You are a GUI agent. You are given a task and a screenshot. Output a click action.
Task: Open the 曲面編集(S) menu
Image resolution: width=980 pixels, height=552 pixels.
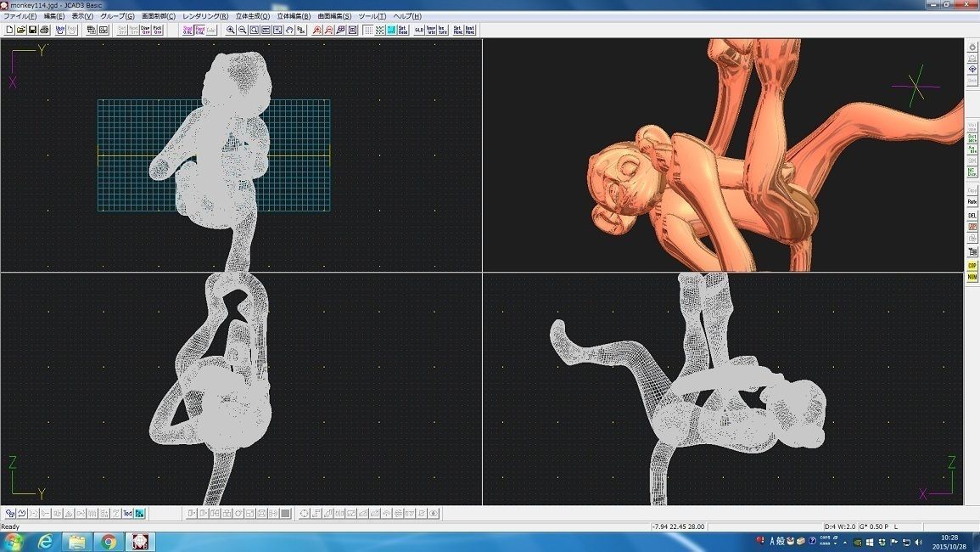(334, 16)
